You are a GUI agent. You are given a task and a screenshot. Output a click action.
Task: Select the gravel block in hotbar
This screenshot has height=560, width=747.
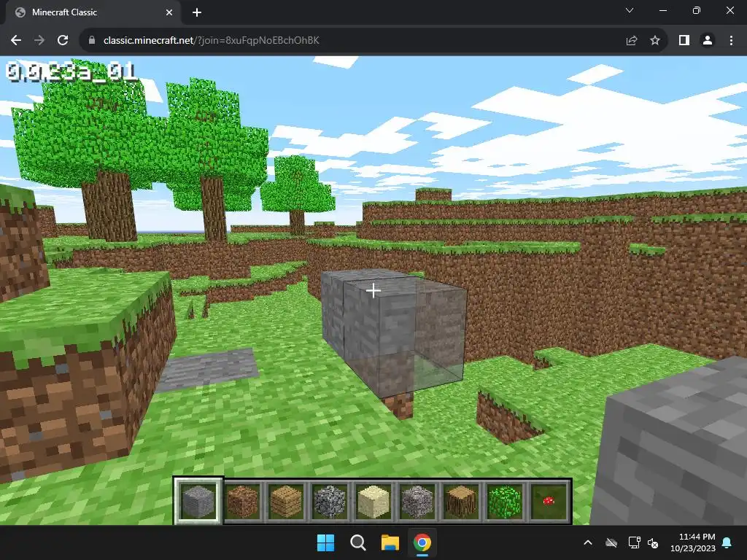click(x=417, y=501)
